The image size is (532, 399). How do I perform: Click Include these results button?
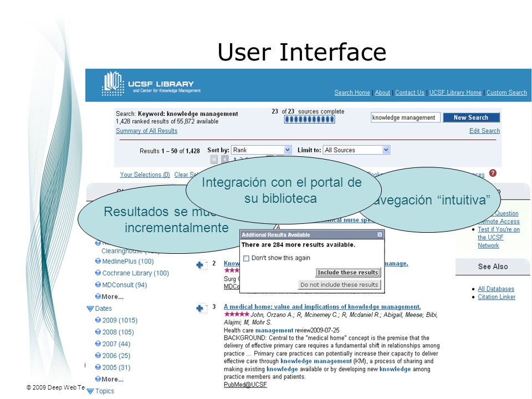348,273
